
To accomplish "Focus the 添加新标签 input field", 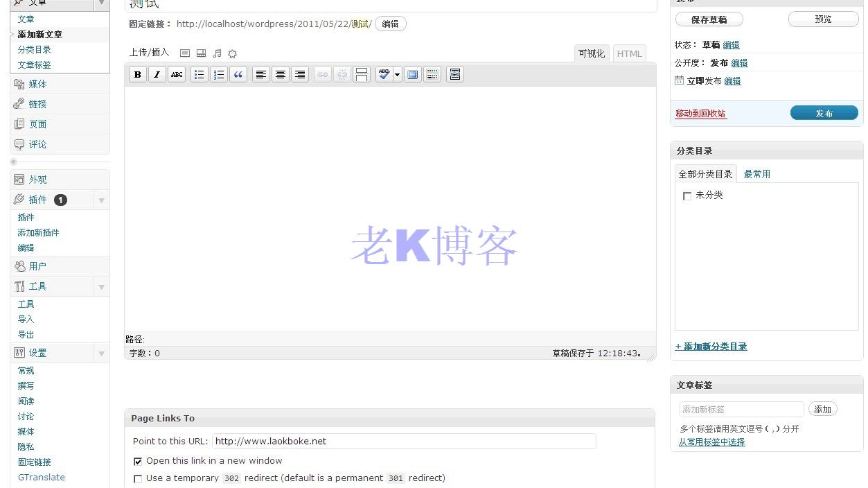I will (x=741, y=410).
